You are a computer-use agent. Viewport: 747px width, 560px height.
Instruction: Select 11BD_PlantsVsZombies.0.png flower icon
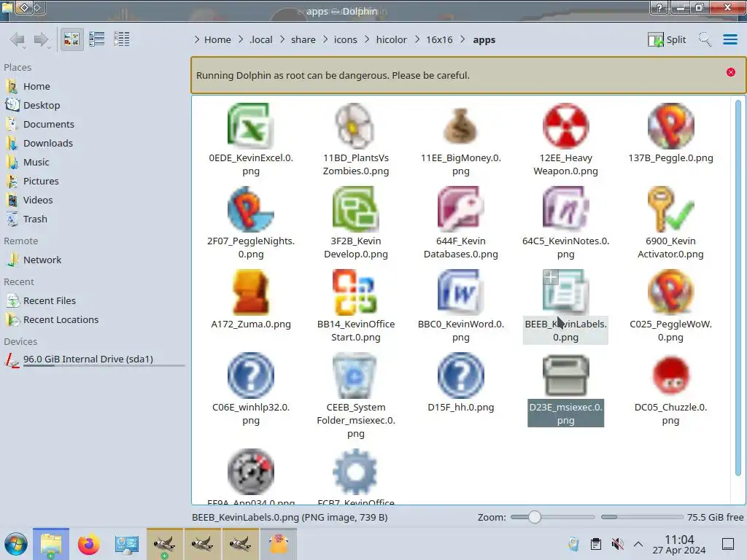pyautogui.click(x=355, y=125)
